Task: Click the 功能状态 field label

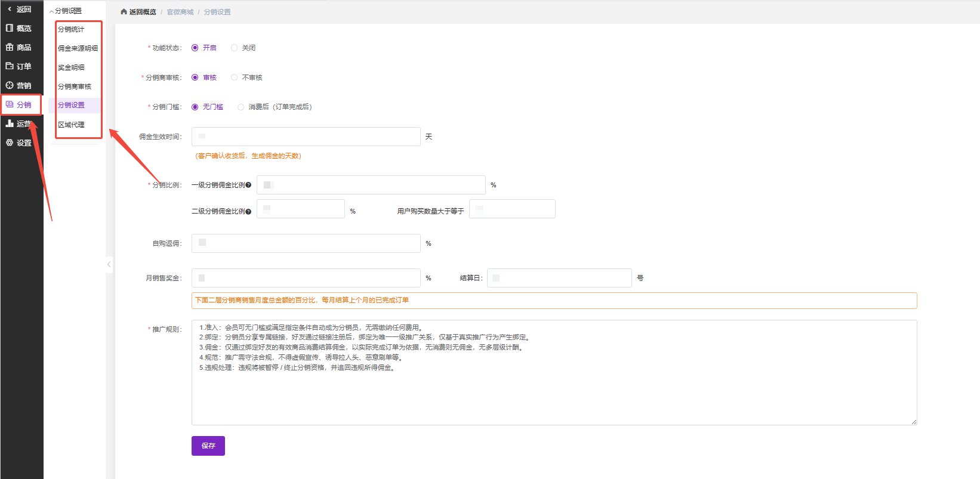Action: pos(167,48)
